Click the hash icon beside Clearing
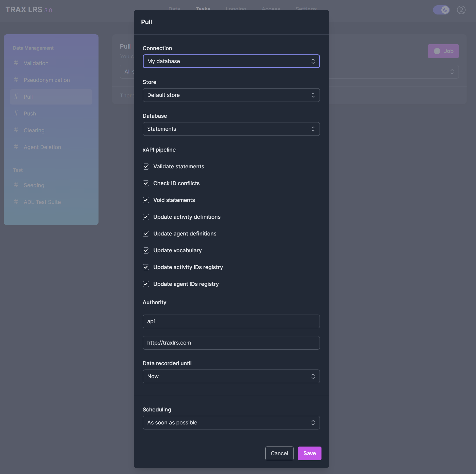Image resolution: width=476 pixels, height=474 pixels. click(16, 130)
